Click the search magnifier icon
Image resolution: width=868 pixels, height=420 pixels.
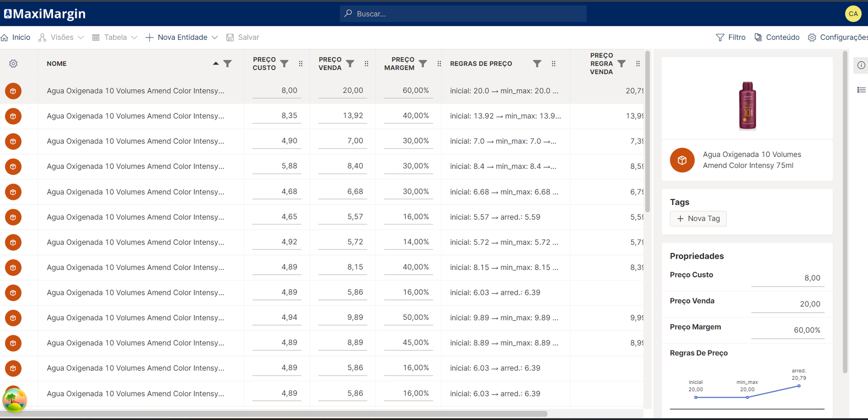[x=348, y=13]
